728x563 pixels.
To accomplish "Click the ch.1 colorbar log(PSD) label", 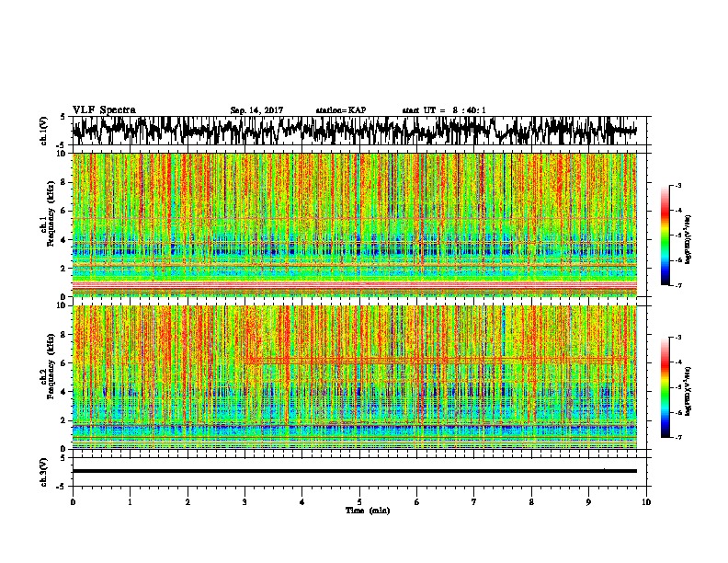I will click(688, 239).
